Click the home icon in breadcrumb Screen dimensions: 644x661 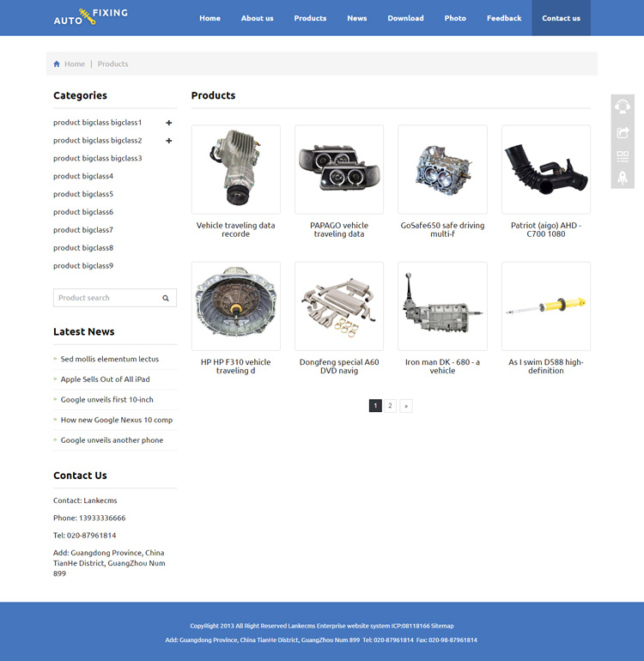[x=57, y=64]
